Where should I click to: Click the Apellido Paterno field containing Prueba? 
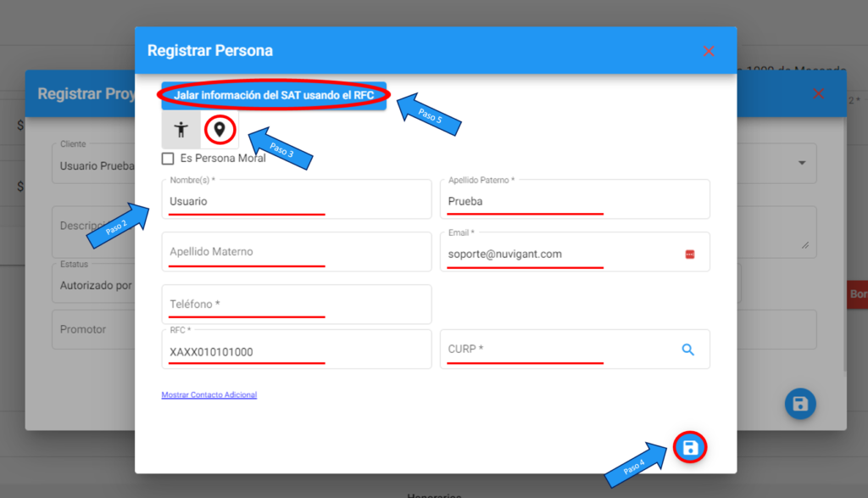(576, 199)
